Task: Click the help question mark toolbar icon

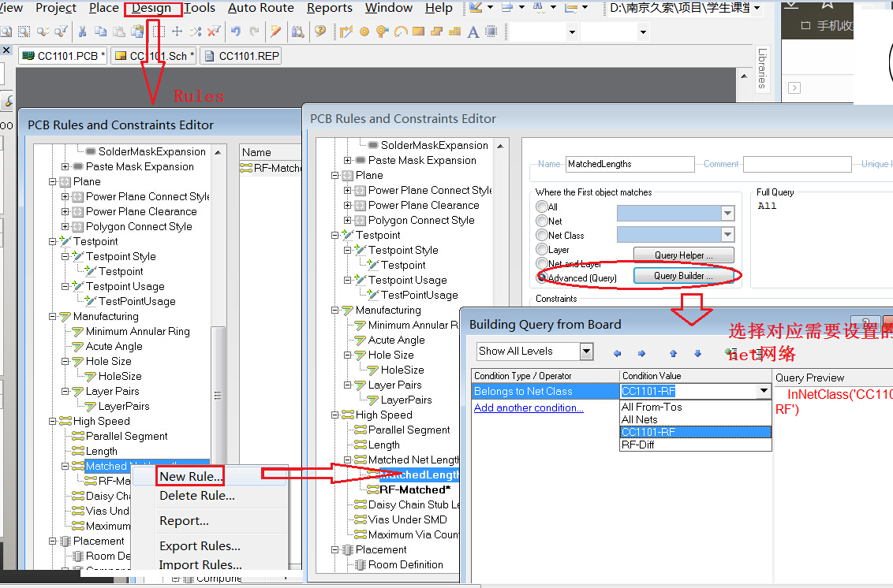Action: coord(319,32)
